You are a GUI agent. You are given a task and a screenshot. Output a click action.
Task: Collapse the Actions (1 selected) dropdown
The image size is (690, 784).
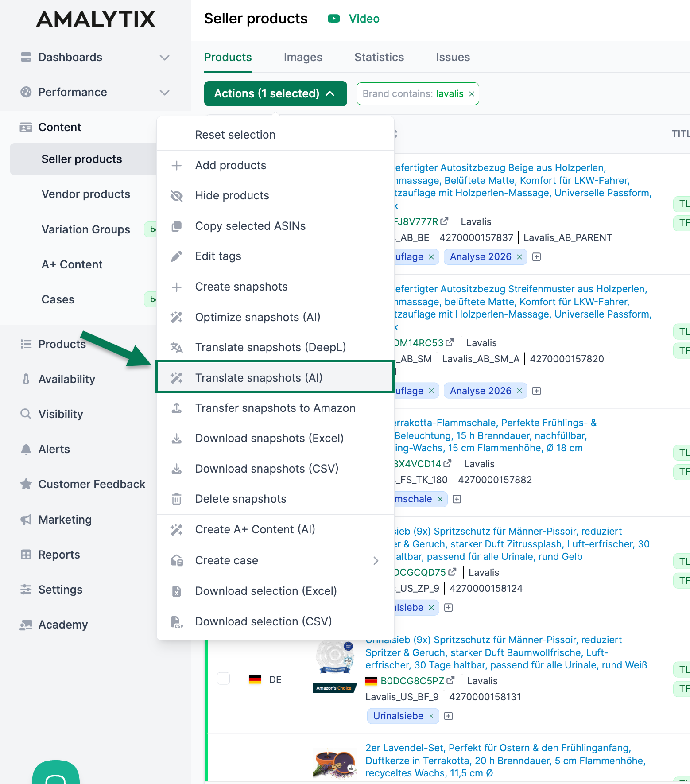275,93
